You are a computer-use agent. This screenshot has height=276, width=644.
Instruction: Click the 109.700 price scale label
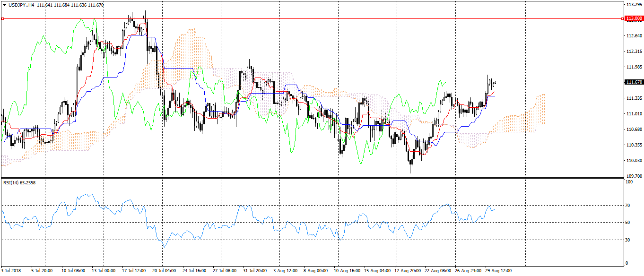click(633, 176)
